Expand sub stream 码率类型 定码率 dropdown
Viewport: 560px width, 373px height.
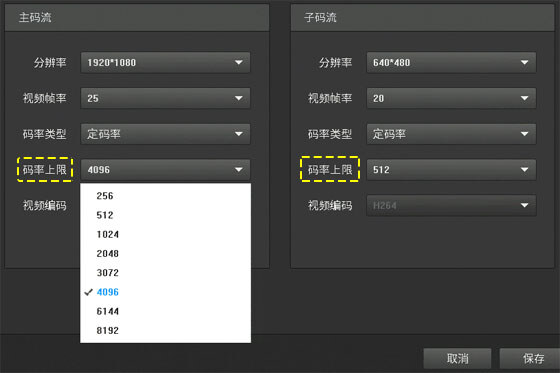click(x=451, y=134)
